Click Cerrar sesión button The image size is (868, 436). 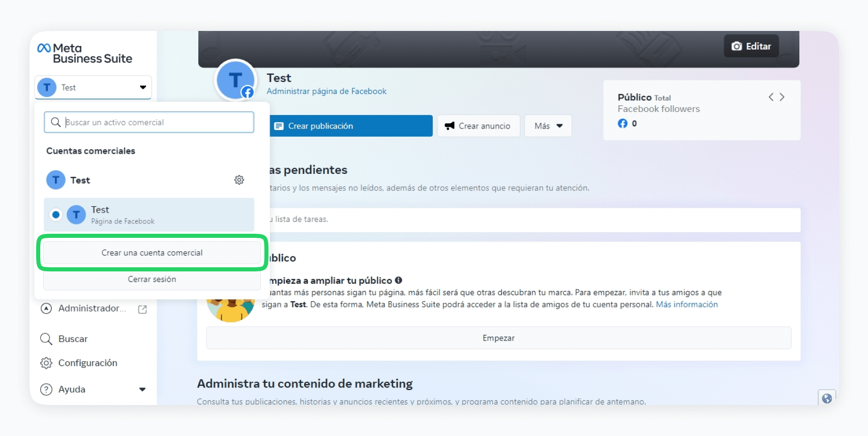tap(152, 279)
